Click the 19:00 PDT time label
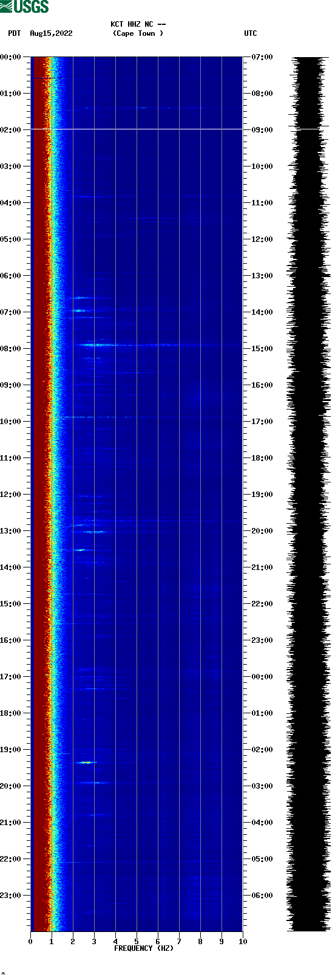 (x=11, y=750)
